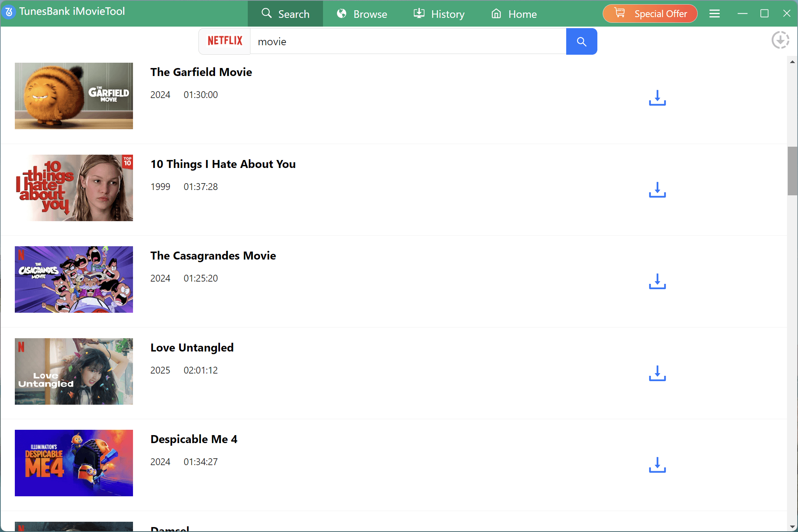Click the NETFLIX service selector logo
The image size is (798, 532).
point(225,41)
